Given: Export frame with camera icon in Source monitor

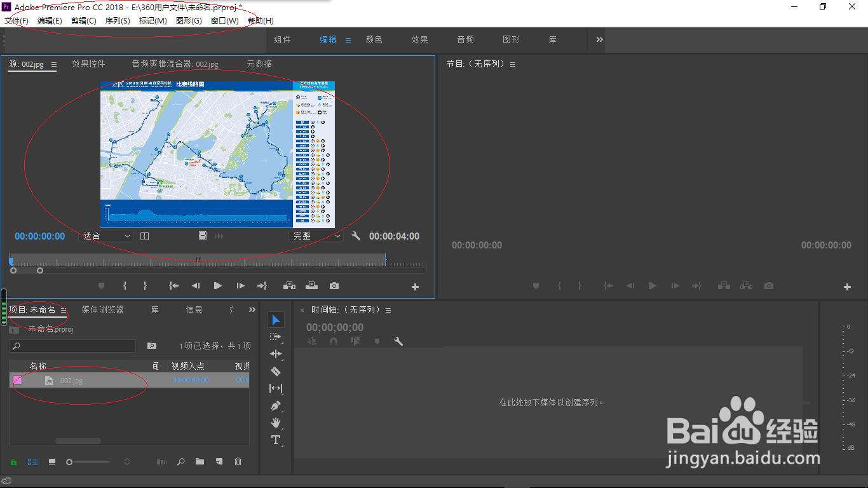Looking at the screenshot, I should (x=334, y=286).
